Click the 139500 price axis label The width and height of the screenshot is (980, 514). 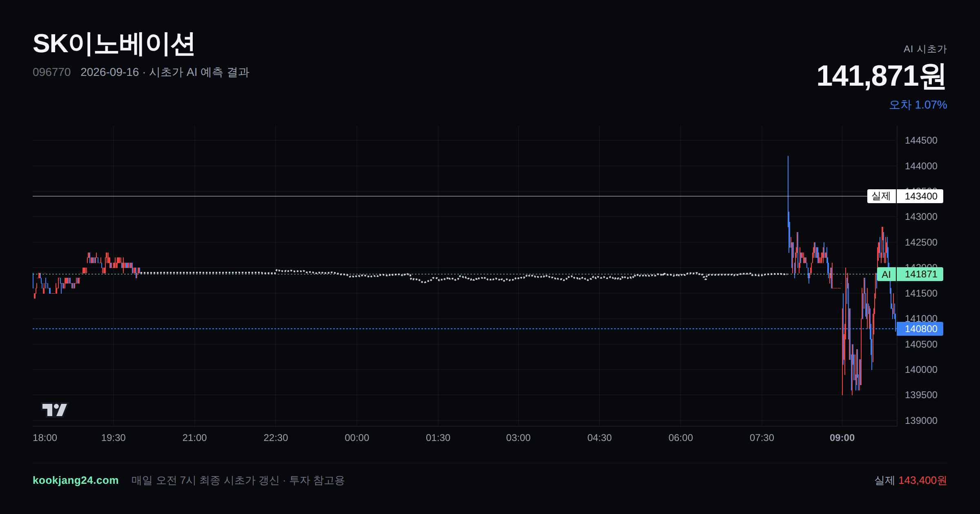click(x=921, y=395)
